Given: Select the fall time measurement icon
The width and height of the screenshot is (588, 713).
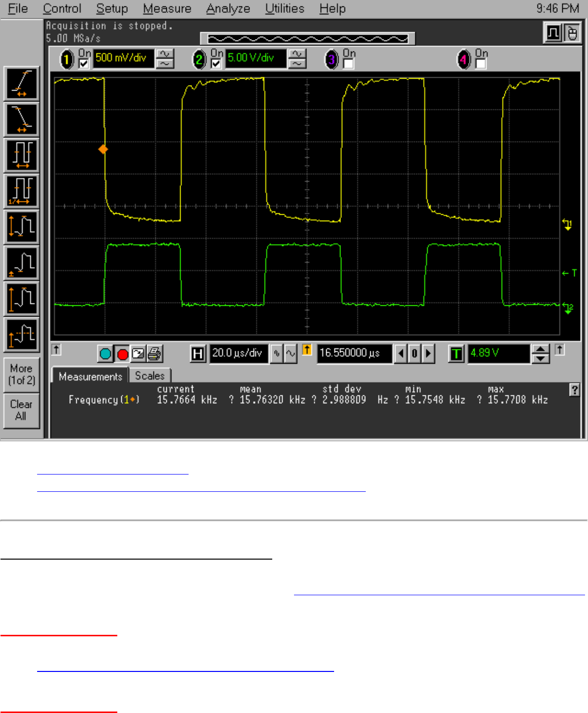Looking at the screenshot, I should 22,119.
